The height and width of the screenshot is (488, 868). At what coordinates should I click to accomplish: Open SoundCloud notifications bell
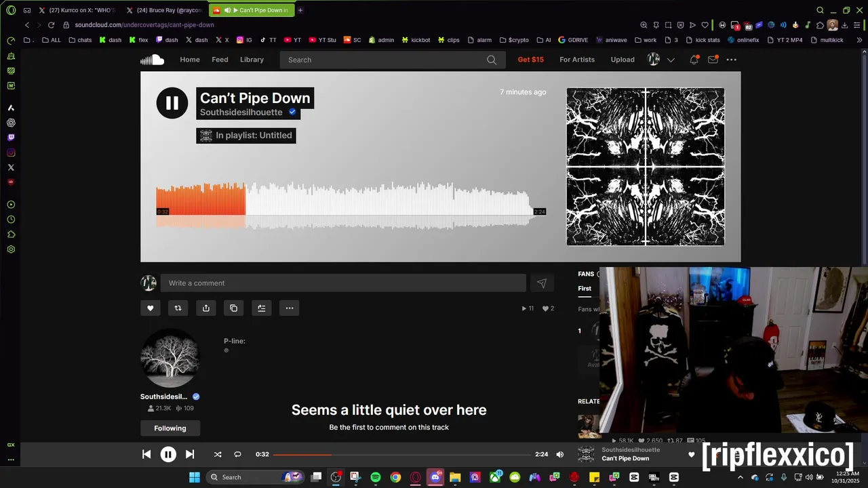pyautogui.click(x=694, y=60)
